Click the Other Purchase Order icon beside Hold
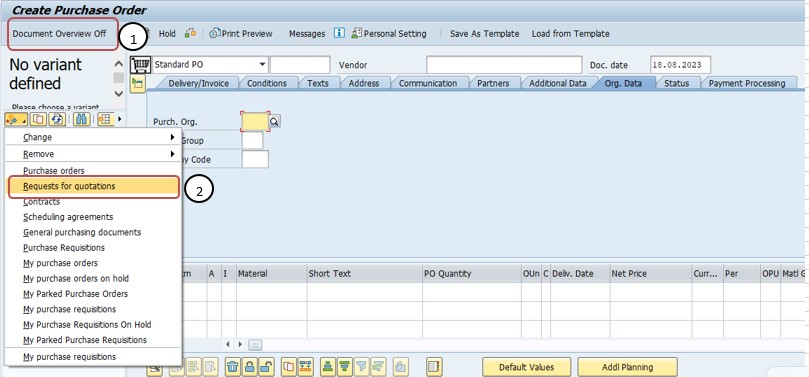The image size is (809, 377). [x=190, y=34]
